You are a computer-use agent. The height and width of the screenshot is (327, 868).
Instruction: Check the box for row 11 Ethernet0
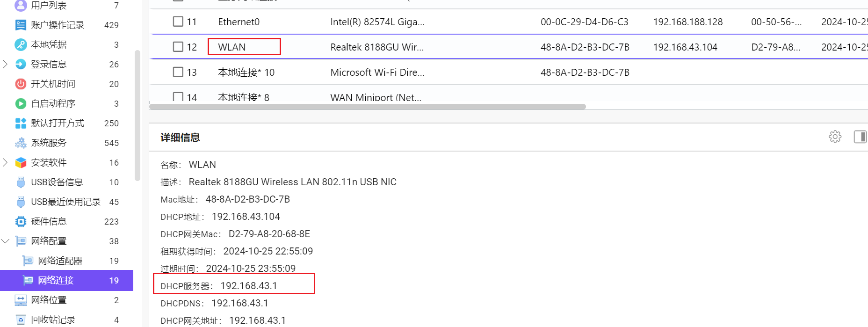point(178,22)
